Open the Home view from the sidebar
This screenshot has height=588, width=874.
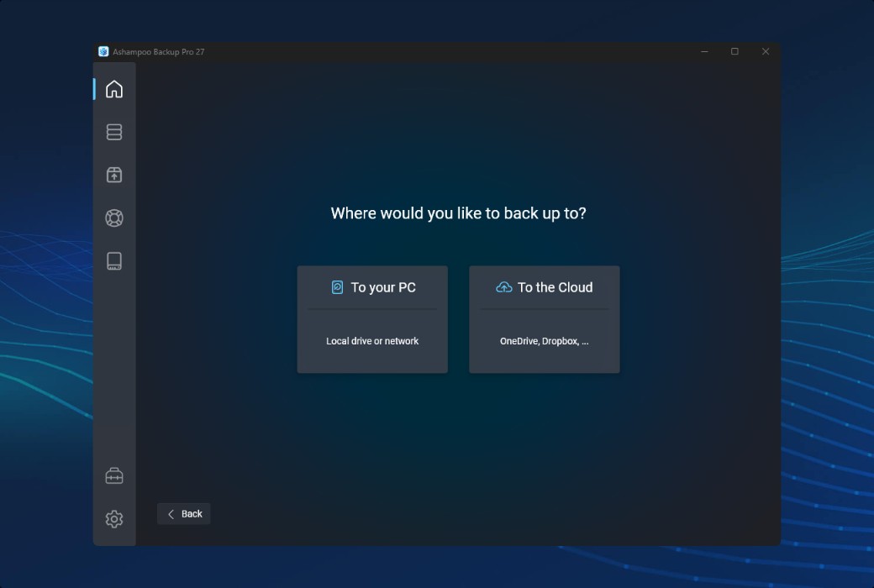[114, 89]
